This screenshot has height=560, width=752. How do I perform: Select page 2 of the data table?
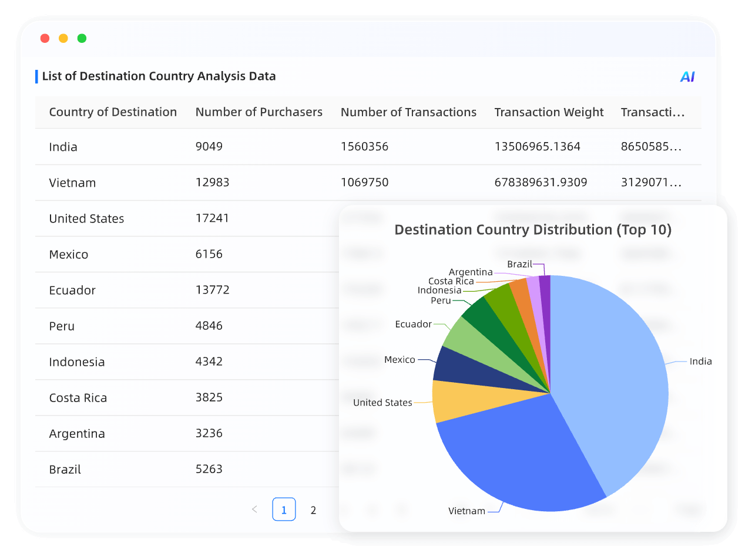[313, 510]
